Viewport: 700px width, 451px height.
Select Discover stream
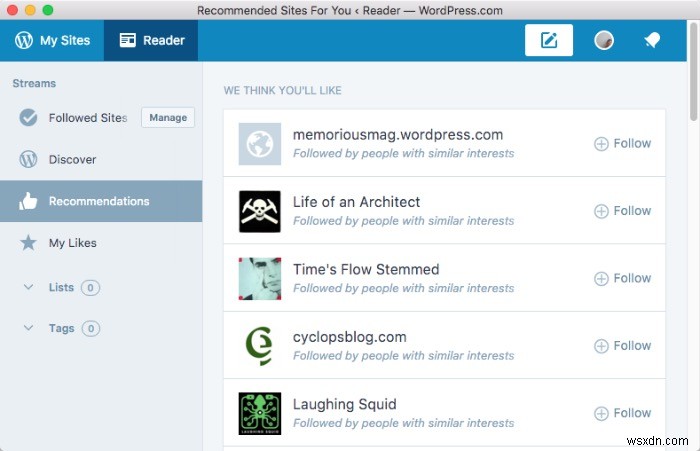point(72,159)
